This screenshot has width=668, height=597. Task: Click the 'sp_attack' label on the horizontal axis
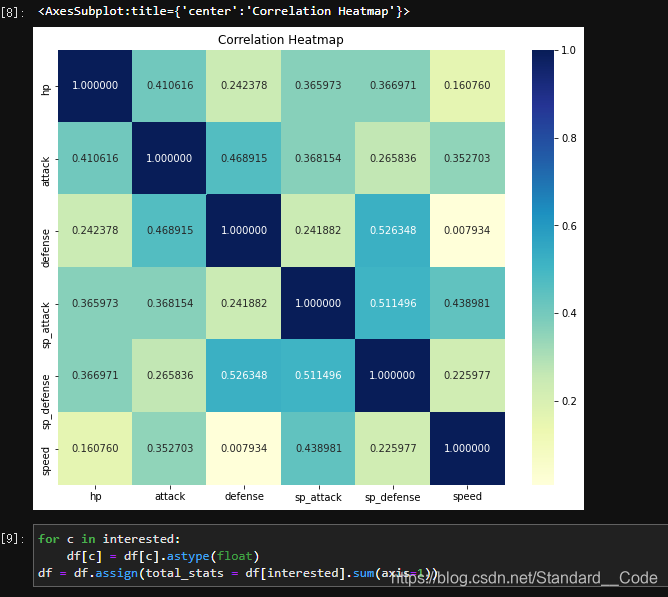pyautogui.click(x=318, y=497)
